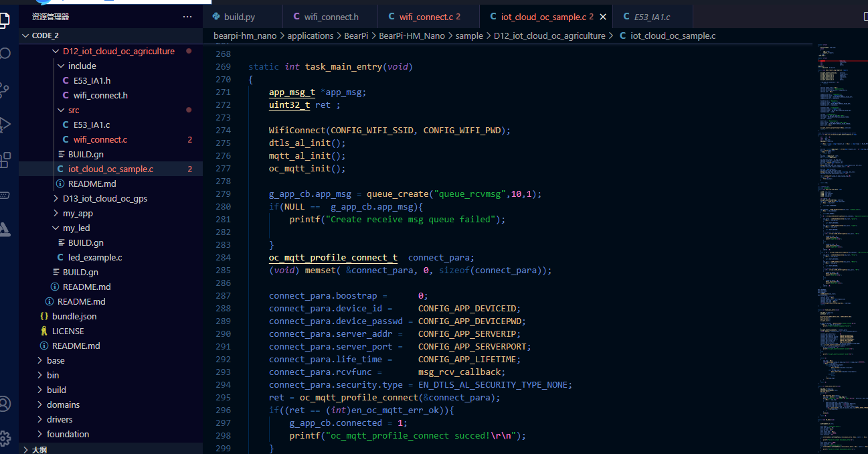Collapse the D12_iot_cloud_oc_agriculture folder

[110, 51]
